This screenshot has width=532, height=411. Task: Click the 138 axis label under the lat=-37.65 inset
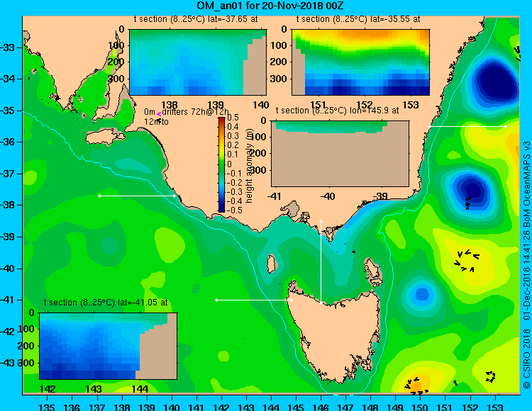click(x=170, y=104)
